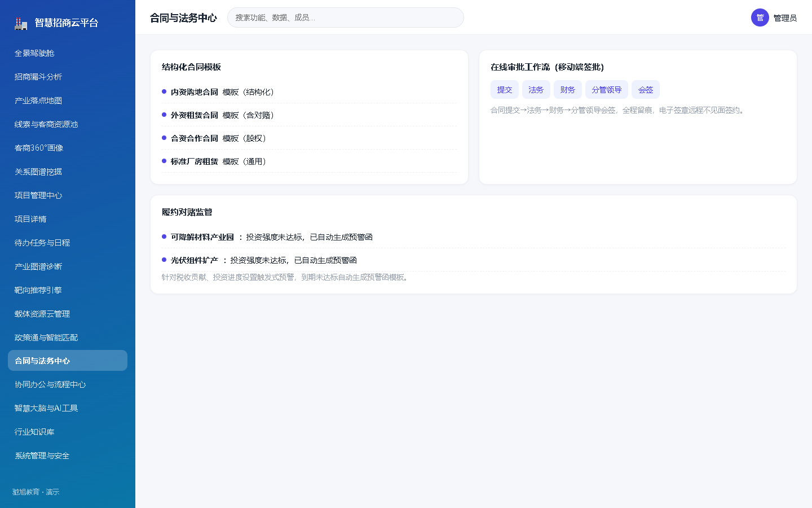Open the 合资合作合同 template row
The image size is (812, 508).
[309, 138]
